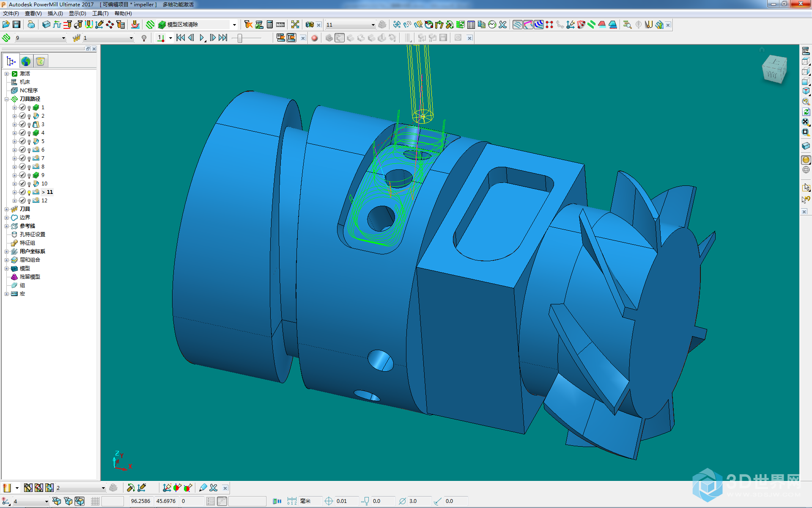The image size is (812, 508).
Task: Click the lightbulb icon in simulation toolbar
Action: [144, 38]
